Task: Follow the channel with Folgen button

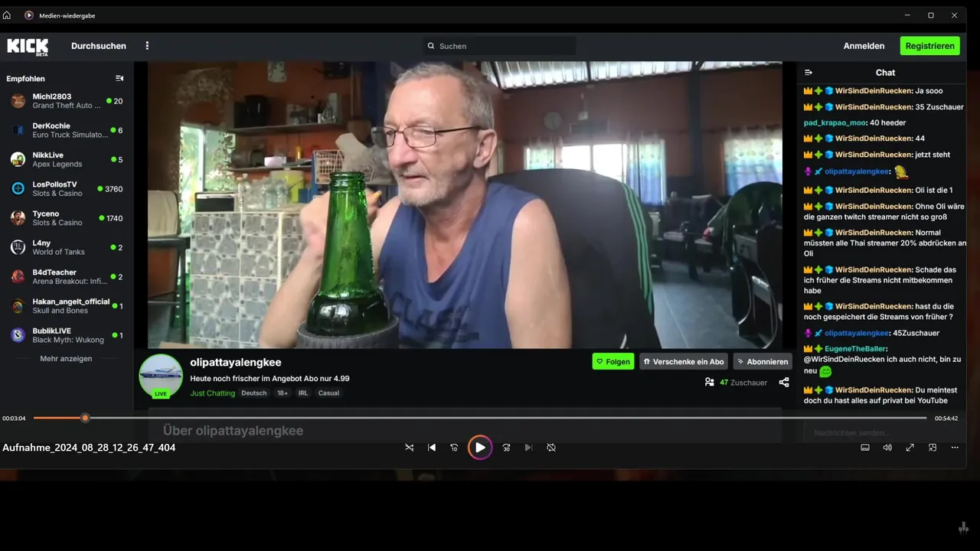Action: point(613,361)
